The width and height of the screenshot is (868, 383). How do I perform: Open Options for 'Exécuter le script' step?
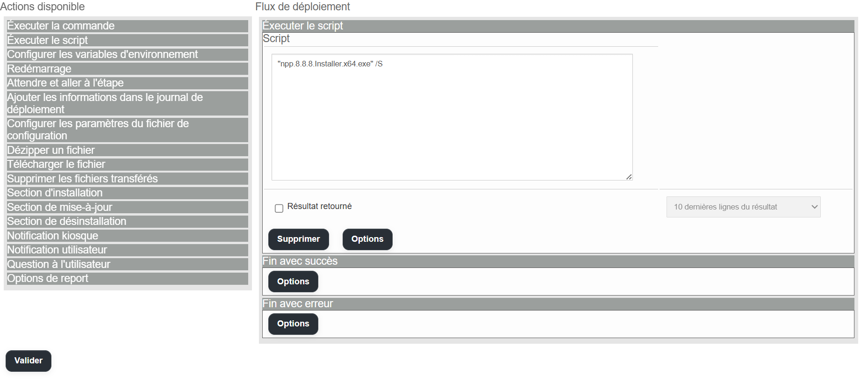[367, 239]
